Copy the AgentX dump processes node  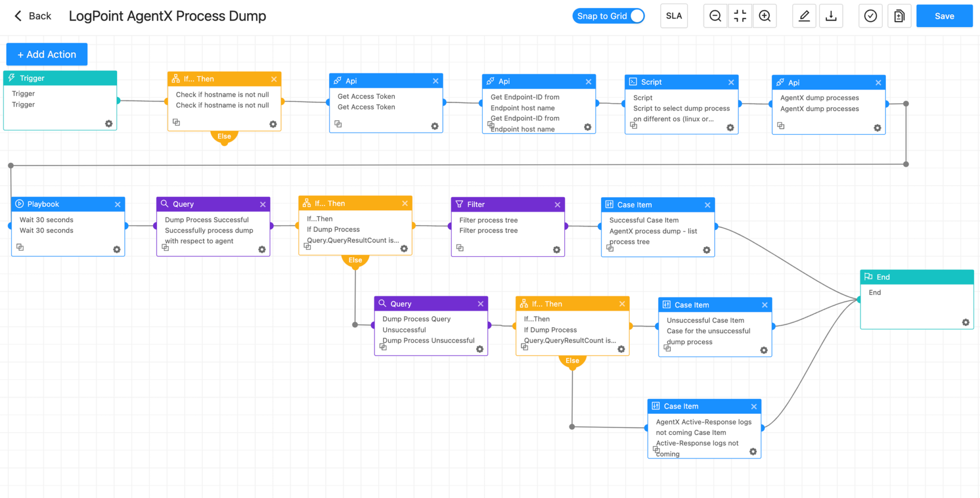point(780,125)
